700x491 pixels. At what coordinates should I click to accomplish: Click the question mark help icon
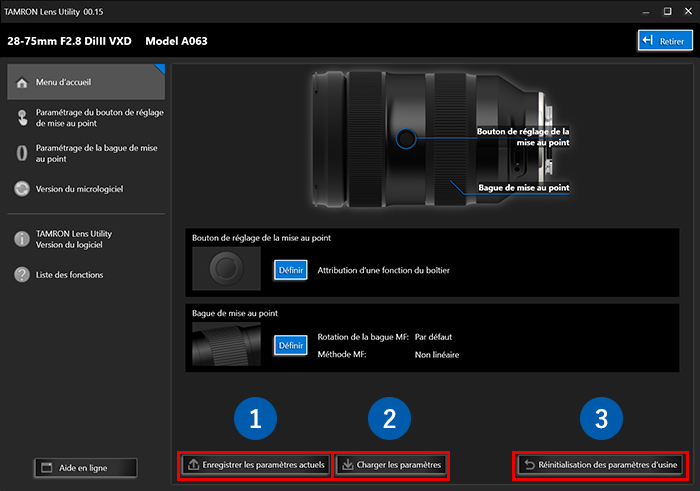[x=22, y=275]
